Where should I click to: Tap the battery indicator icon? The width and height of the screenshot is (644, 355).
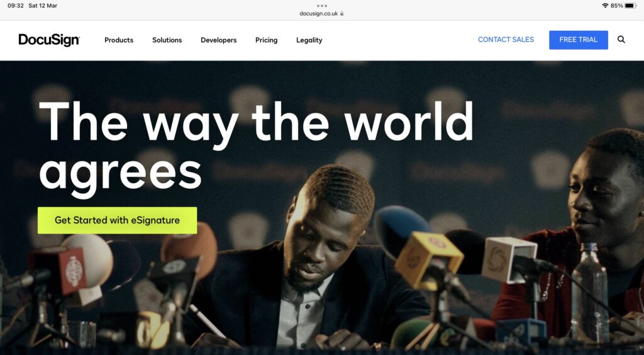click(631, 6)
